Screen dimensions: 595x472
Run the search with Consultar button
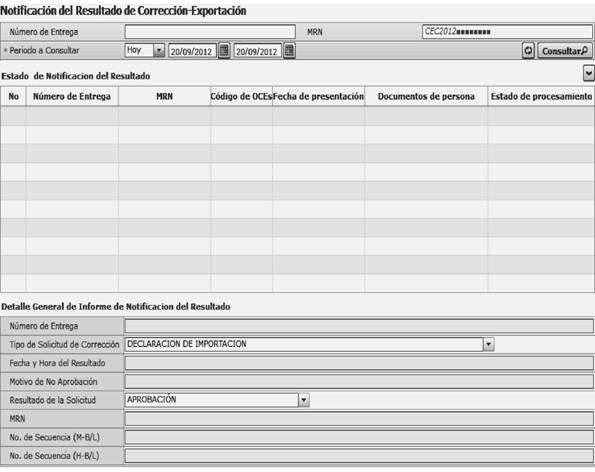coord(565,50)
